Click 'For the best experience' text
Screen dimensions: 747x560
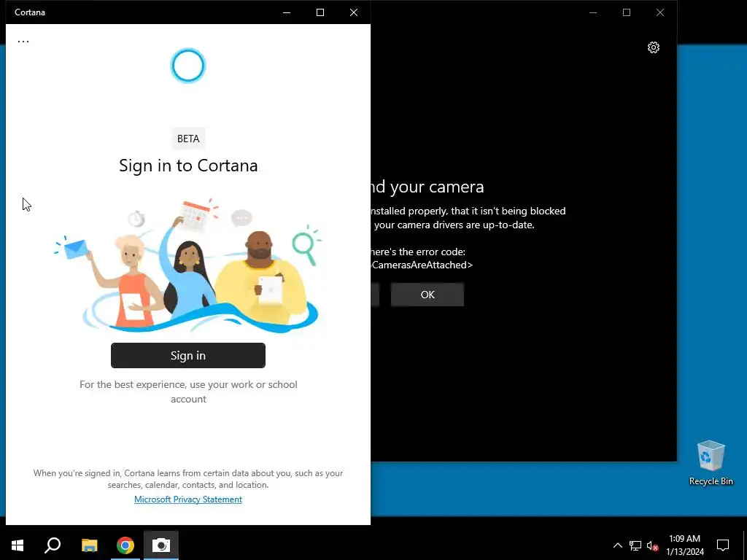click(188, 392)
